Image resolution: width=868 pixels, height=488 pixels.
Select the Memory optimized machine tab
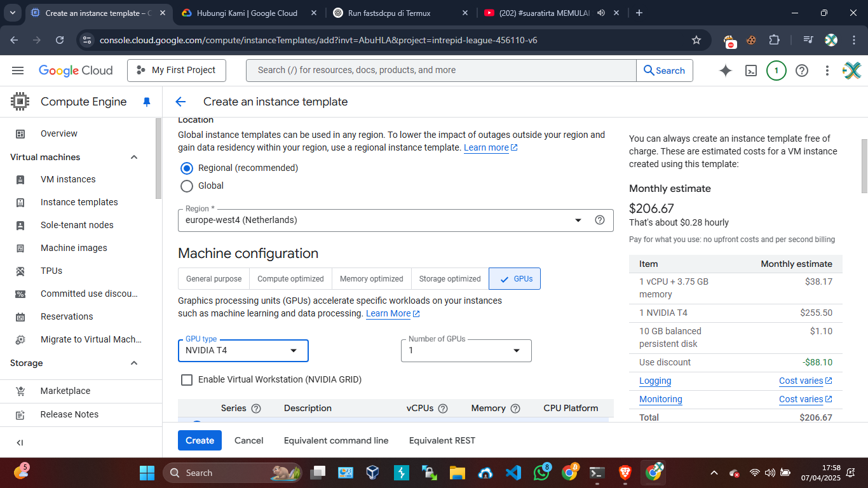[x=371, y=279]
